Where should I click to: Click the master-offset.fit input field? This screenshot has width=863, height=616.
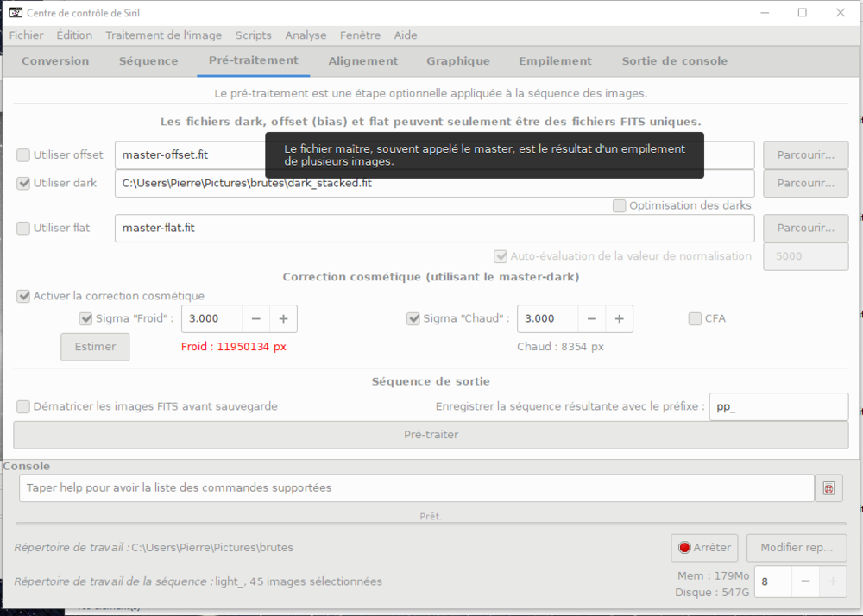pyautogui.click(x=434, y=155)
